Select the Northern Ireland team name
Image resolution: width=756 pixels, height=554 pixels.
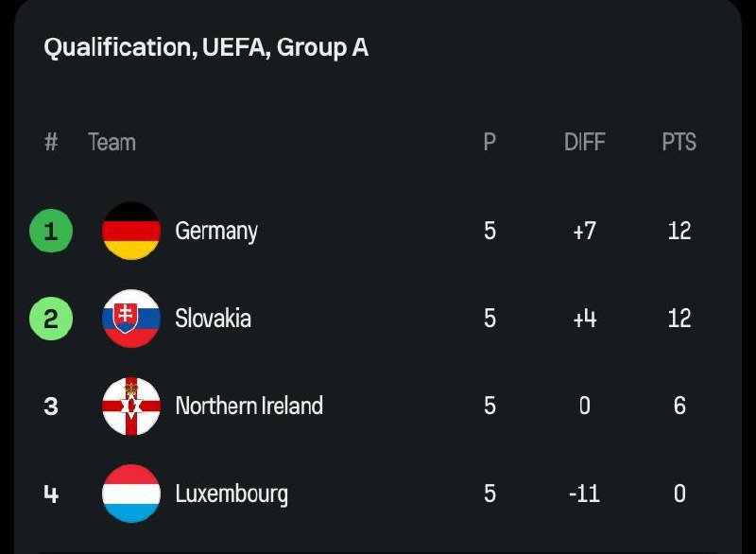(249, 407)
